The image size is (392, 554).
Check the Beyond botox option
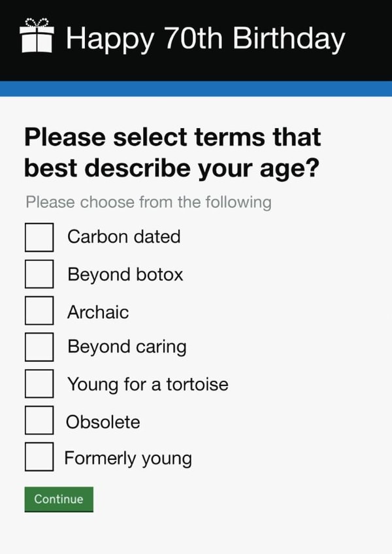point(39,274)
